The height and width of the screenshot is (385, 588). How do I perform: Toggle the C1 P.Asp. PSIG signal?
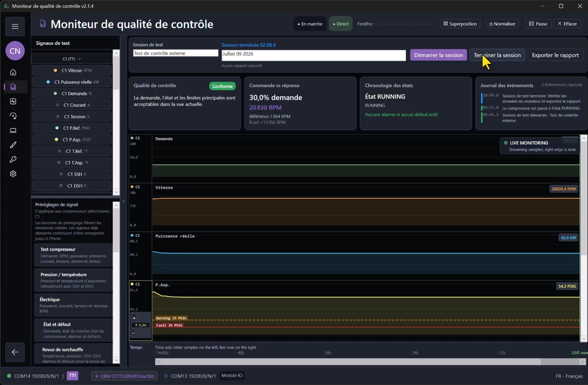point(72,140)
